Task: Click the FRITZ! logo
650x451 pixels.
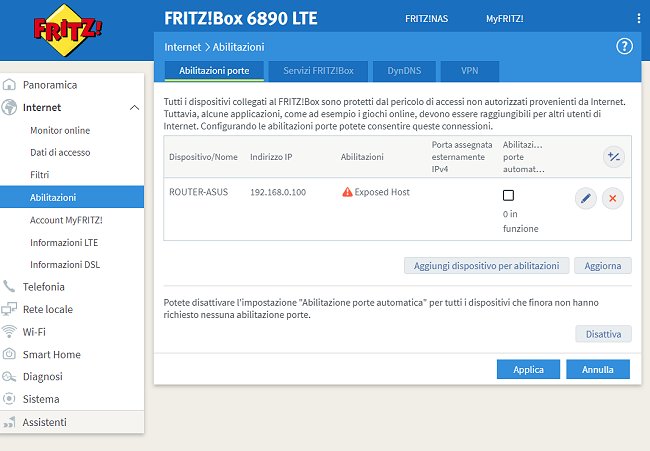Action: pos(68,30)
